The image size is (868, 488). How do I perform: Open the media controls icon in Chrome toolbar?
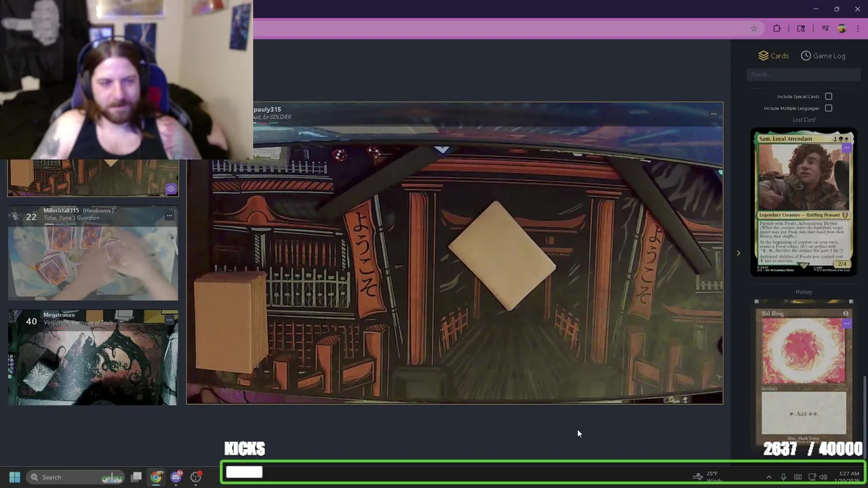click(x=825, y=28)
